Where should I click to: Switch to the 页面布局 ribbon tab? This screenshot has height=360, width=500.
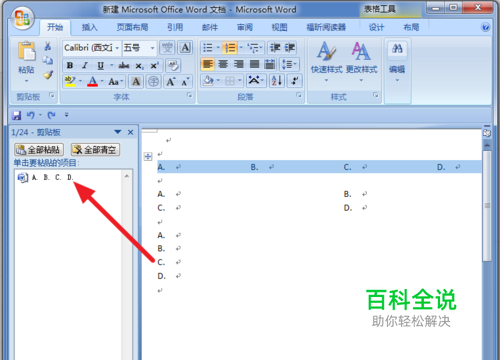pos(132,27)
